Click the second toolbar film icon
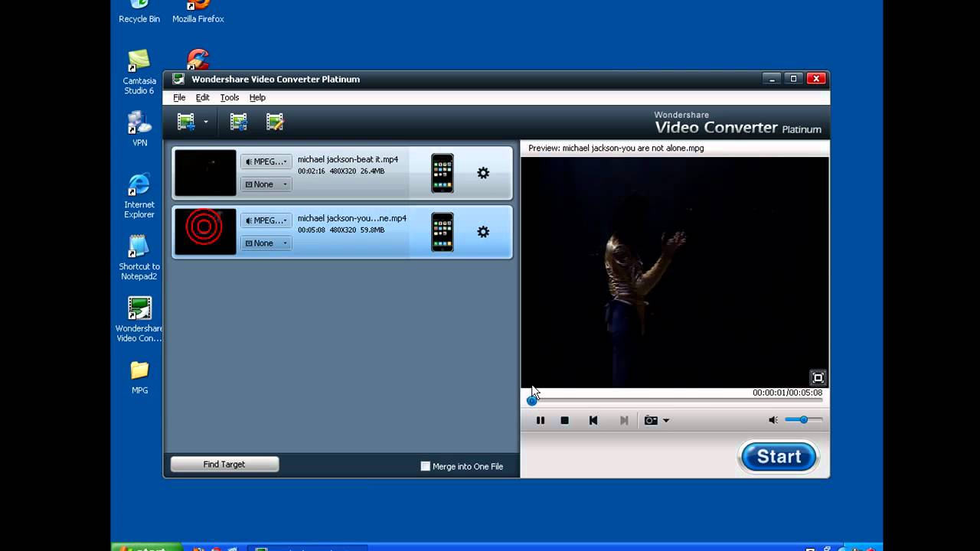The height and width of the screenshot is (551, 980). click(x=239, y=122)
